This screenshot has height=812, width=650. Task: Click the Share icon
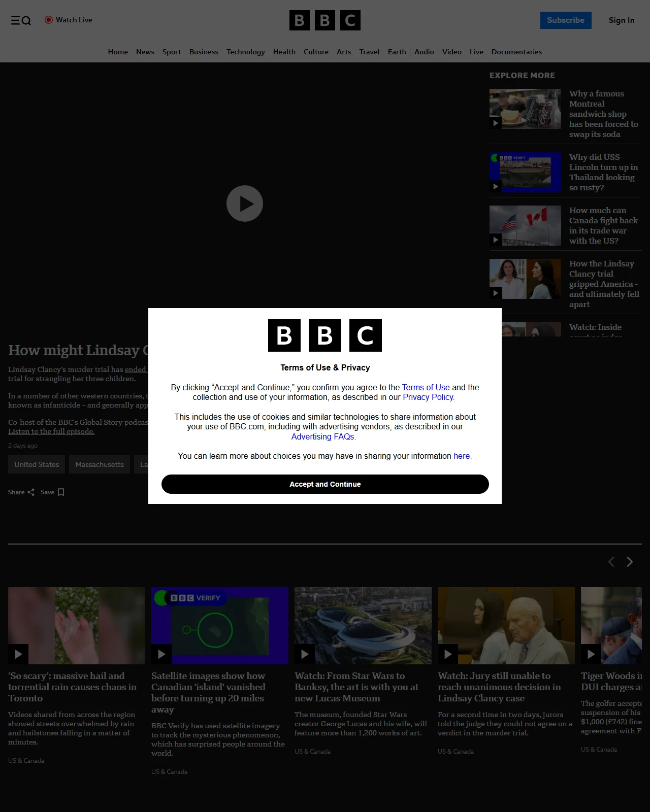(31, 492)
